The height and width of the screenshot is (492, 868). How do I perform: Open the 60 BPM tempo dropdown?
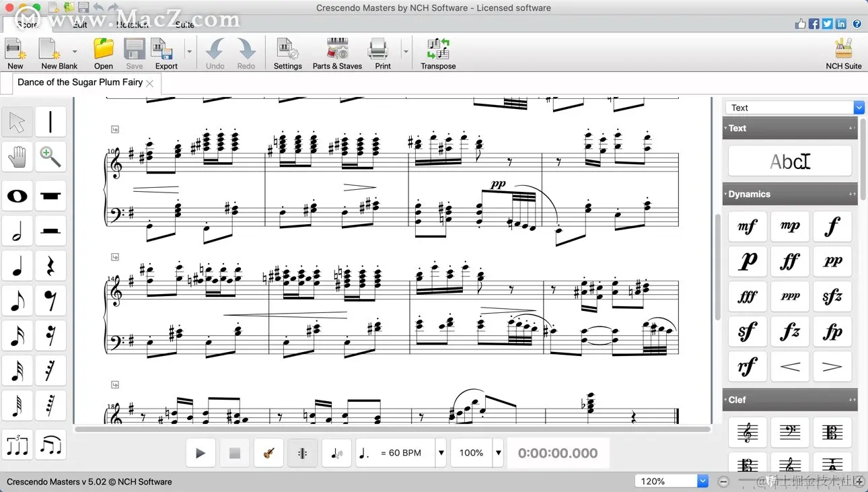point(441,453)
